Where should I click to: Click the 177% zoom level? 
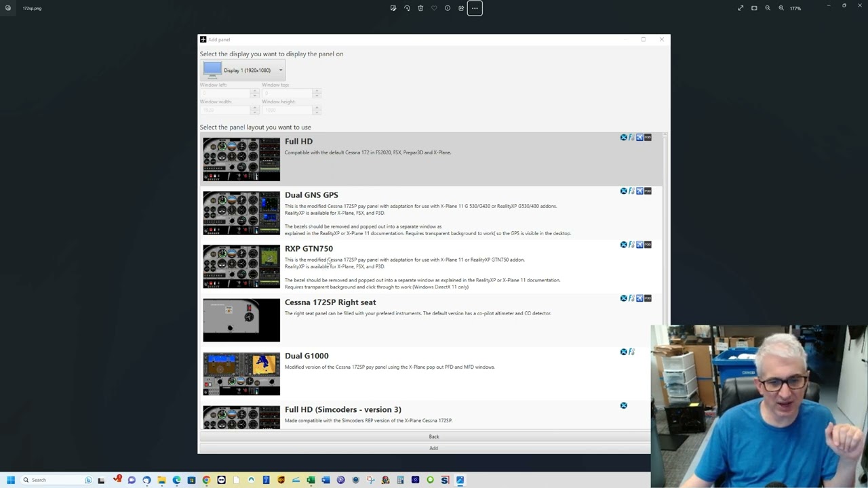click(795, 8)
